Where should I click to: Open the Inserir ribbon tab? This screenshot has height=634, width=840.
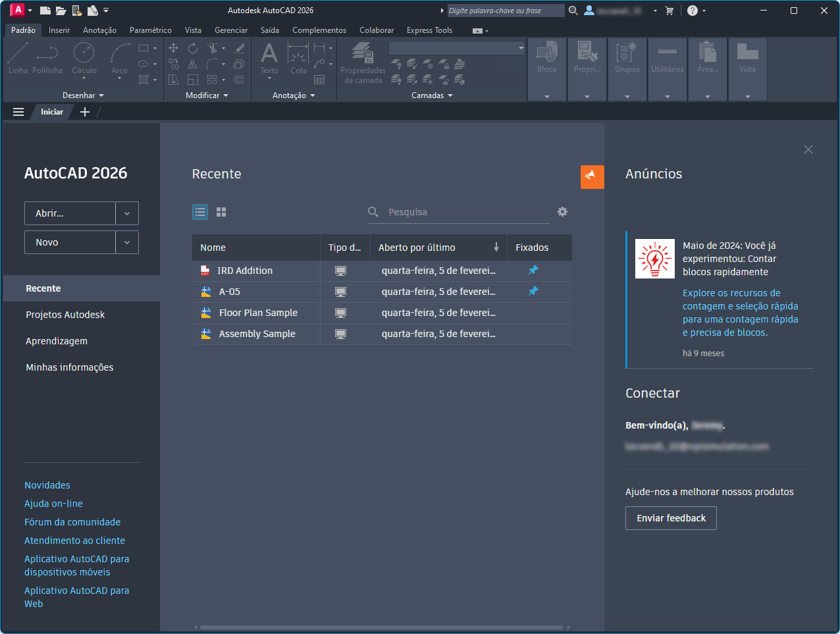[59, 30]
